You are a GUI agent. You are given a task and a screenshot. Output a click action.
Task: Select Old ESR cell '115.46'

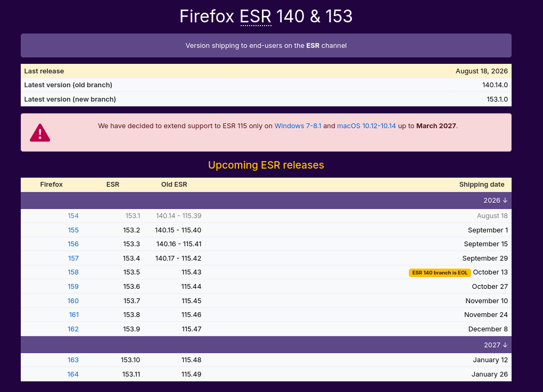click(x=192, y=315)
